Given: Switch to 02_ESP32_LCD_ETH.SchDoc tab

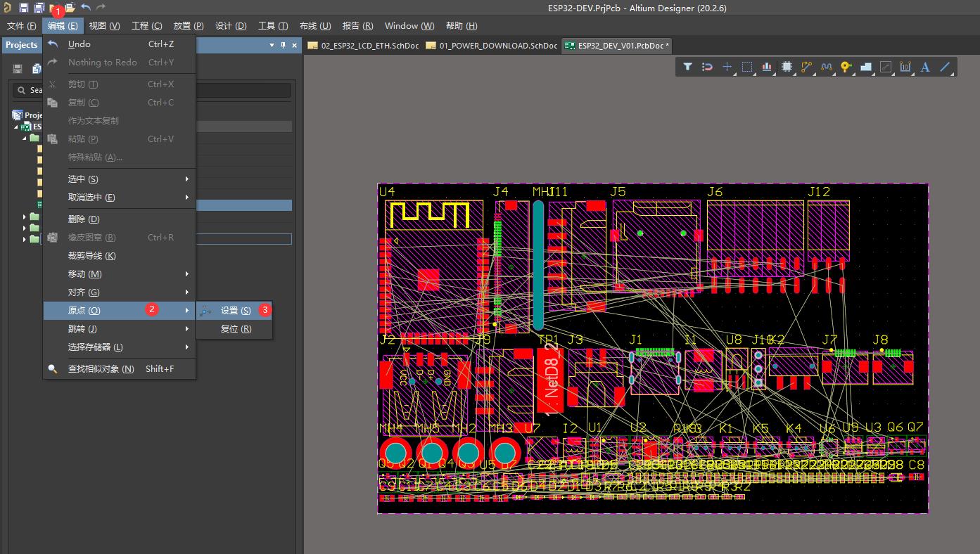Looking at the screenshot, I should (x=364, y=46).
